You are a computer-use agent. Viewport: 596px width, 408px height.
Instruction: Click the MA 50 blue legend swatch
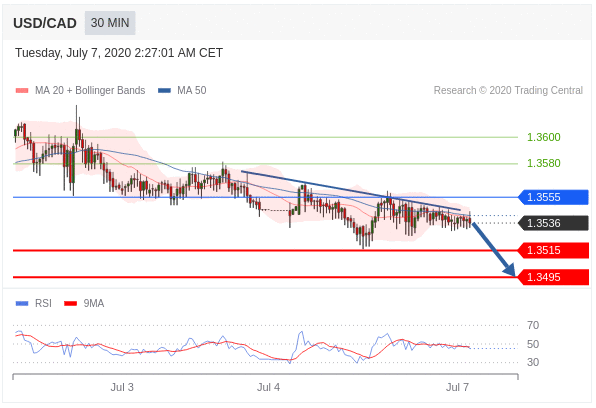click(x=164, y=90)
